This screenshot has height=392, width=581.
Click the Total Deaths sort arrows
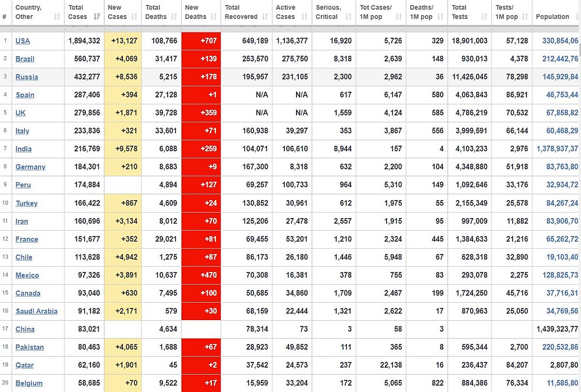174,17
